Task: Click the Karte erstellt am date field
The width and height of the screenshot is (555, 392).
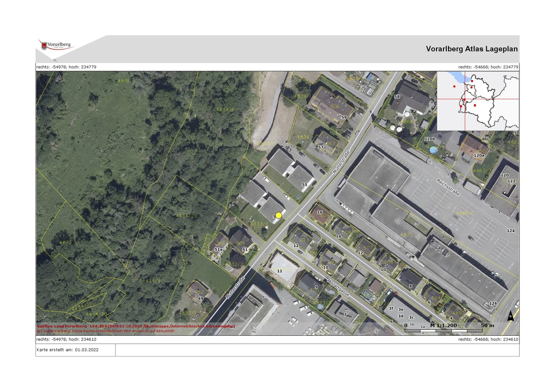Action: [x=68, y=350]
